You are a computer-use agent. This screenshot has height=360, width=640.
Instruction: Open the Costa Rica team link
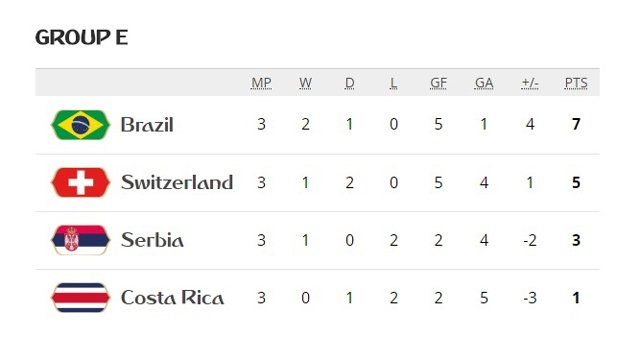172,298
